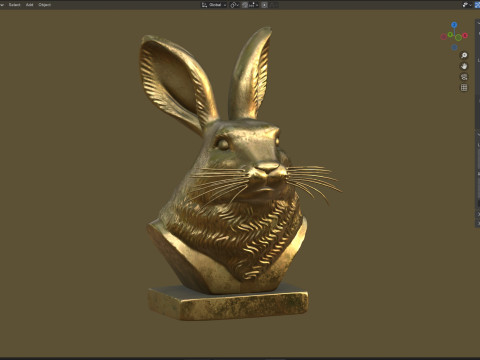Image resolution: width=480 pixels, height=360 pixels.
Task: Open the snapping options dropdown
Action: coord(253,5)
